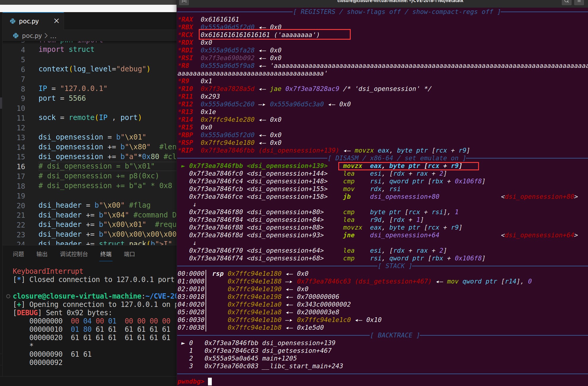Screen dimensions: 588x386
Task: Click the breadcrumb chevron separator
Action: tap(46, 36)
